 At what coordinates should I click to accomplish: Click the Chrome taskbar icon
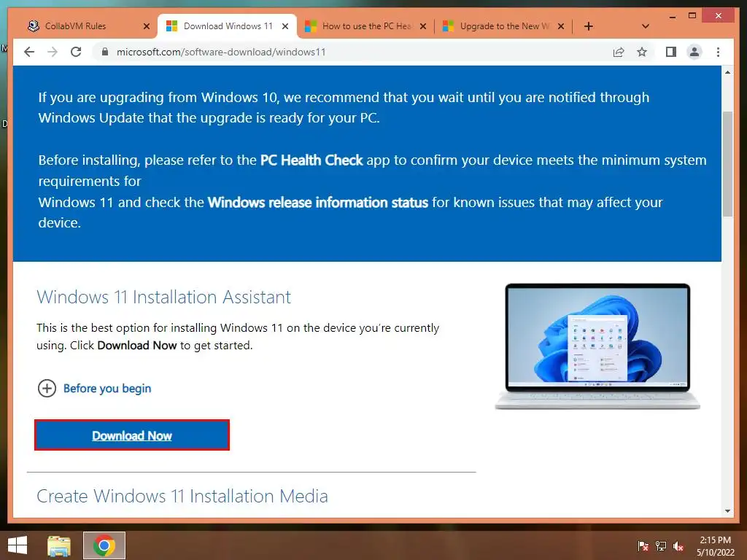(x=104, y=545)
